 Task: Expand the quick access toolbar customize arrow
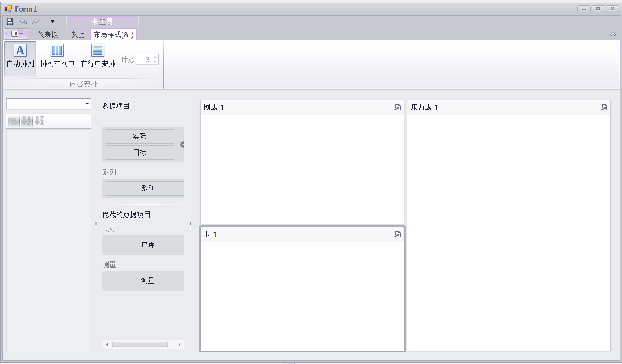[52, 22]
